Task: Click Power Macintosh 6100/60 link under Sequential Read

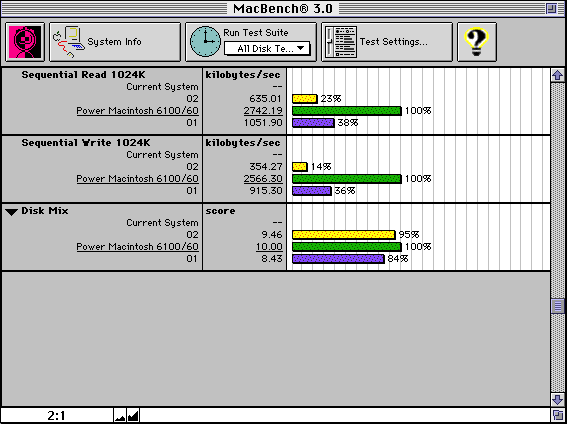Action: [137, 111]
